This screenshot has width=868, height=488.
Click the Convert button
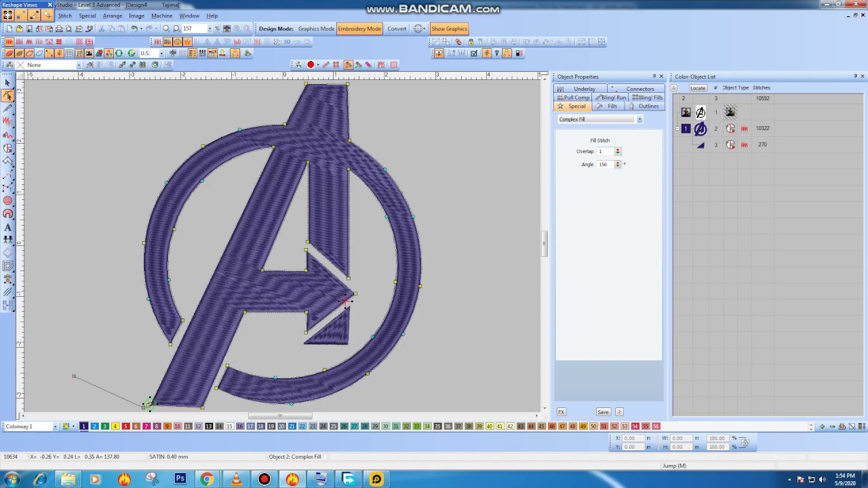point(397,28)
